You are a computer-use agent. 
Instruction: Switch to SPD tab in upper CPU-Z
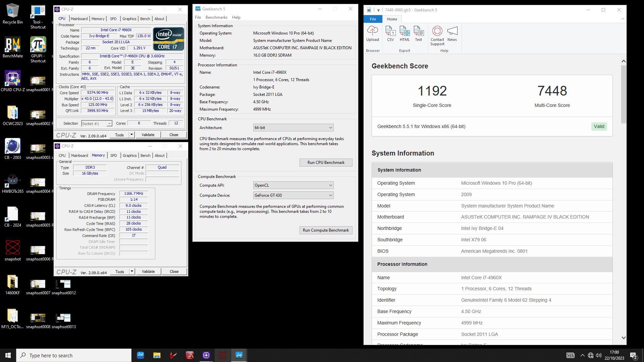[113, 19]
